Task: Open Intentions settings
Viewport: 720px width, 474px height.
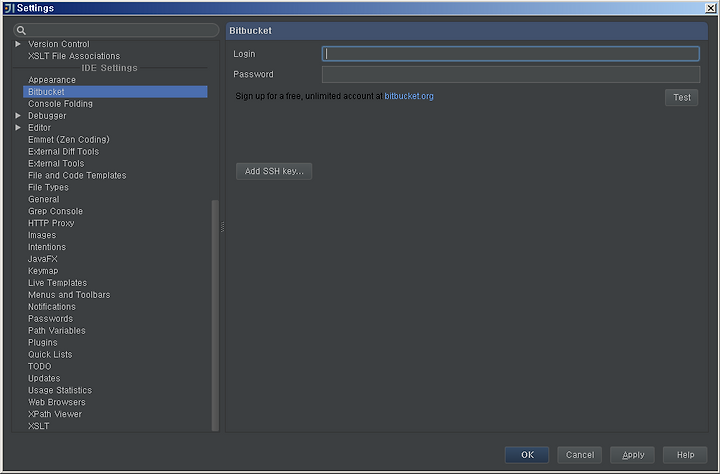Action: click(x=47, y=247)
